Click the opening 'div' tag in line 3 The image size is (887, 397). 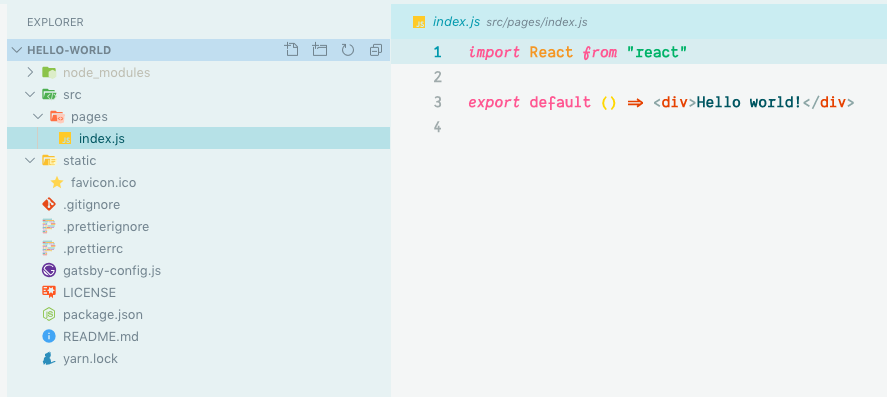click(x=674, y=102)
